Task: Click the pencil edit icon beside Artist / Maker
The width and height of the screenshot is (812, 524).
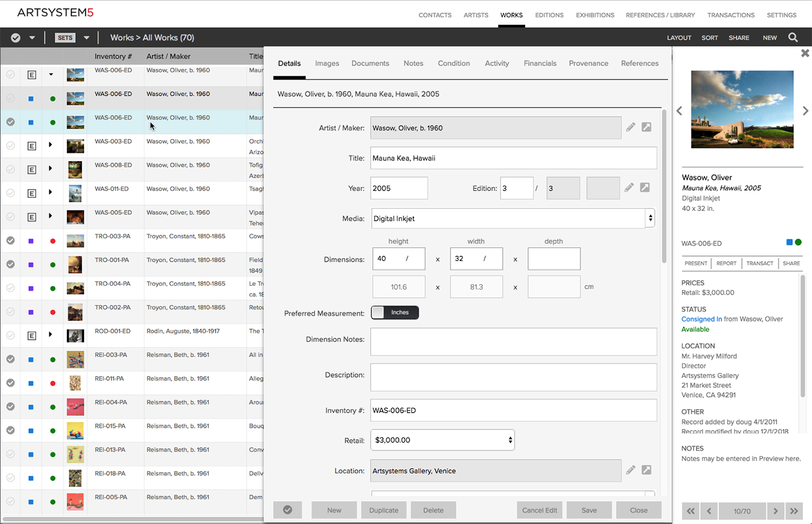Action: [630, 127]
